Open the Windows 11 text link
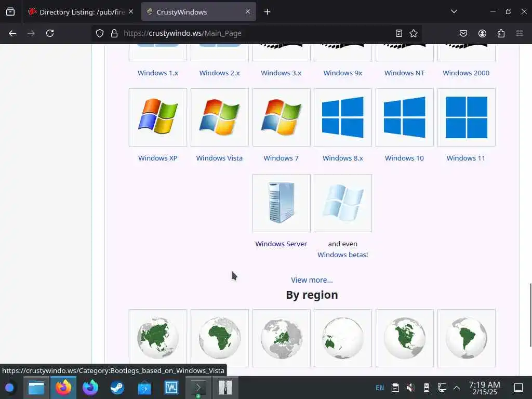 click(466, 158)
